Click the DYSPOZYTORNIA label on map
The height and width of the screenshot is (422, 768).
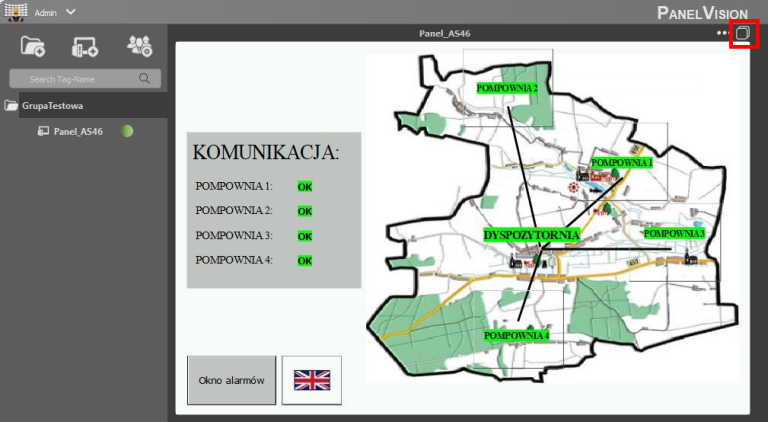click(x=531, y=235)
